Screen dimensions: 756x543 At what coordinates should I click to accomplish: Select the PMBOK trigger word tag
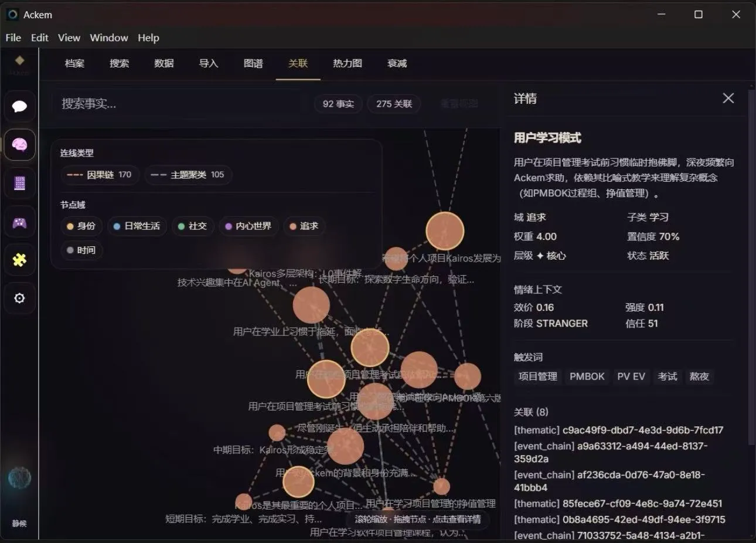click(587, 376)
